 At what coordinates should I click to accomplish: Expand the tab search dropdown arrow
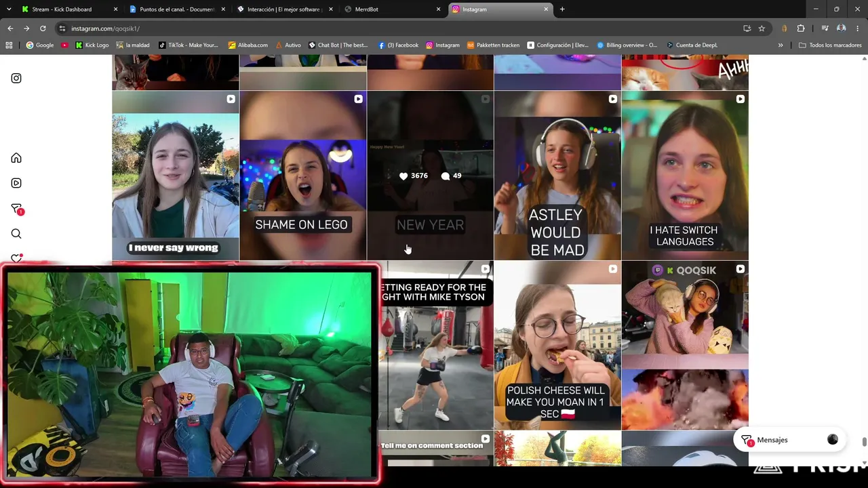coord(9,9)
